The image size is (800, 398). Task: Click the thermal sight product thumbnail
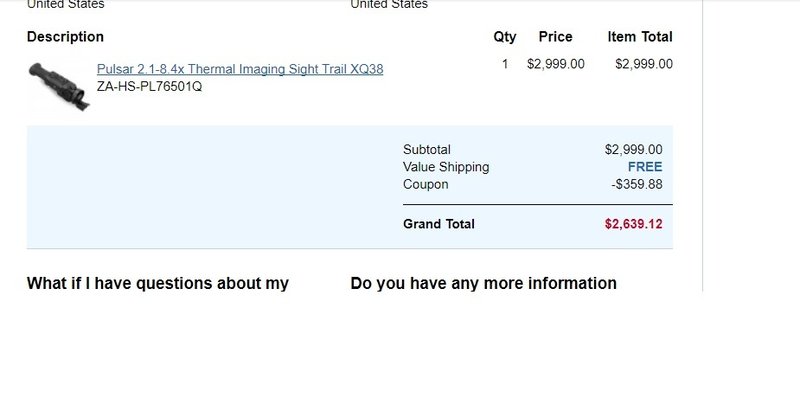(59, 86)
